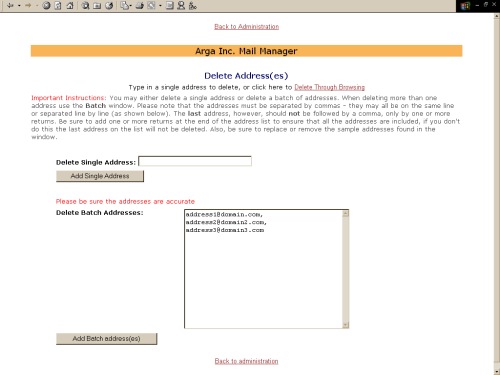Open the Delete Through Browsing link
The image size is (500, 375).
pos(330,87)
